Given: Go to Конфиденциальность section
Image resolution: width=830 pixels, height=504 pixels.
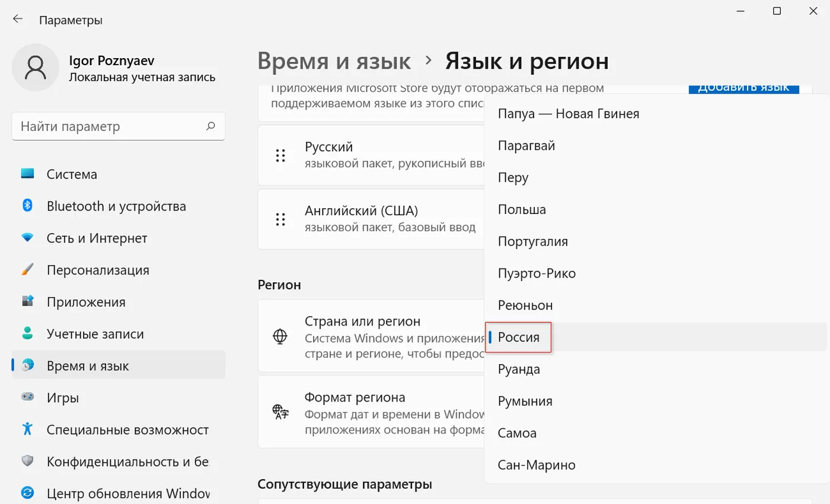Looking at the screenshot, I should coord(127,461).
